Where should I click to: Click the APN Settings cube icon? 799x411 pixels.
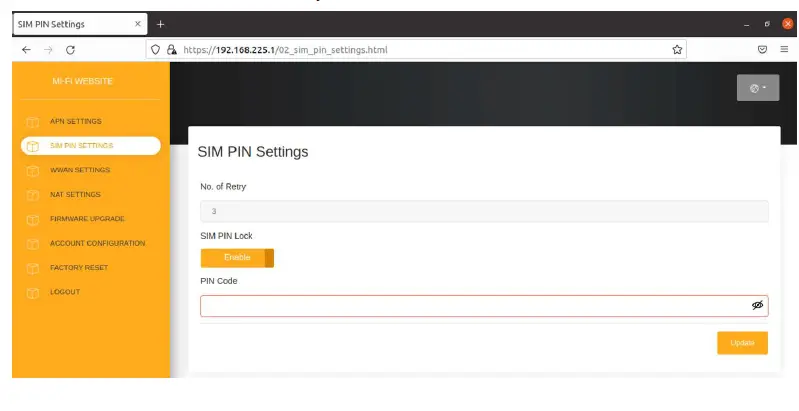33,122
